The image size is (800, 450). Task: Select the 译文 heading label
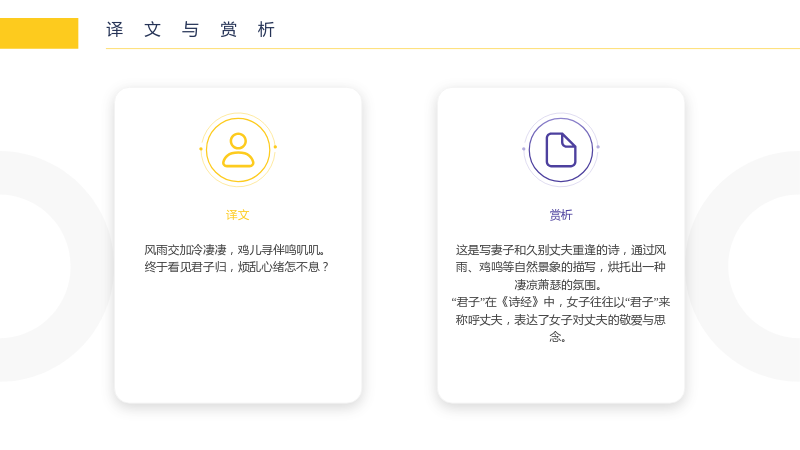238,215
